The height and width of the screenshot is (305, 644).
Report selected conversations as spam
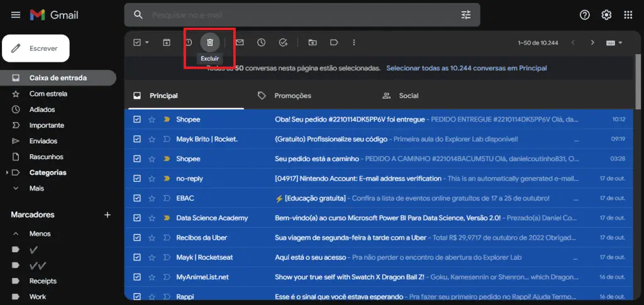click(x=189, y=42)
